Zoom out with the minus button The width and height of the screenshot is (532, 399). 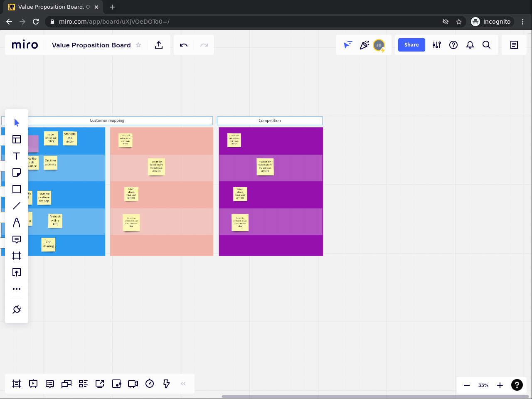pyautogui.click(x=467, y=385)
